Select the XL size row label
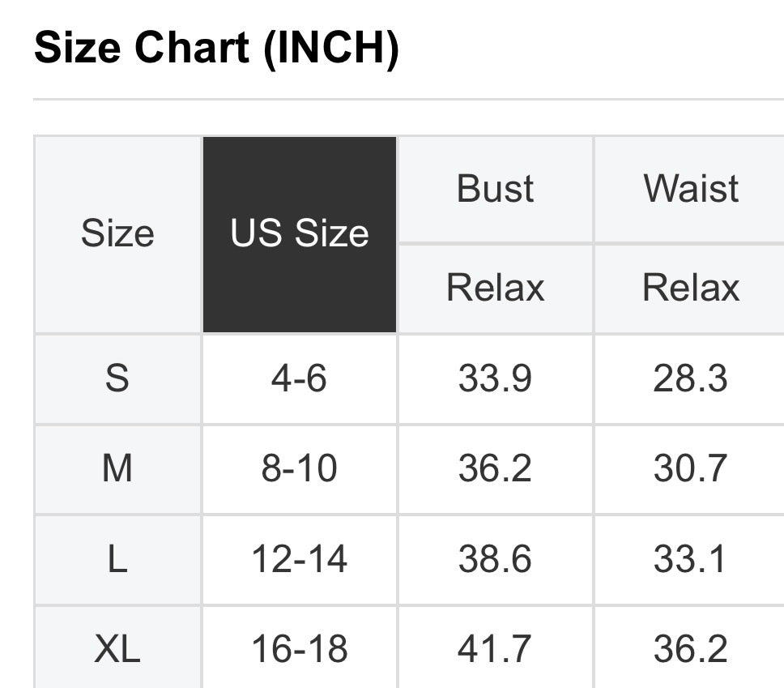The height and width of the screenshot is (688, 784). coord(117,649)
